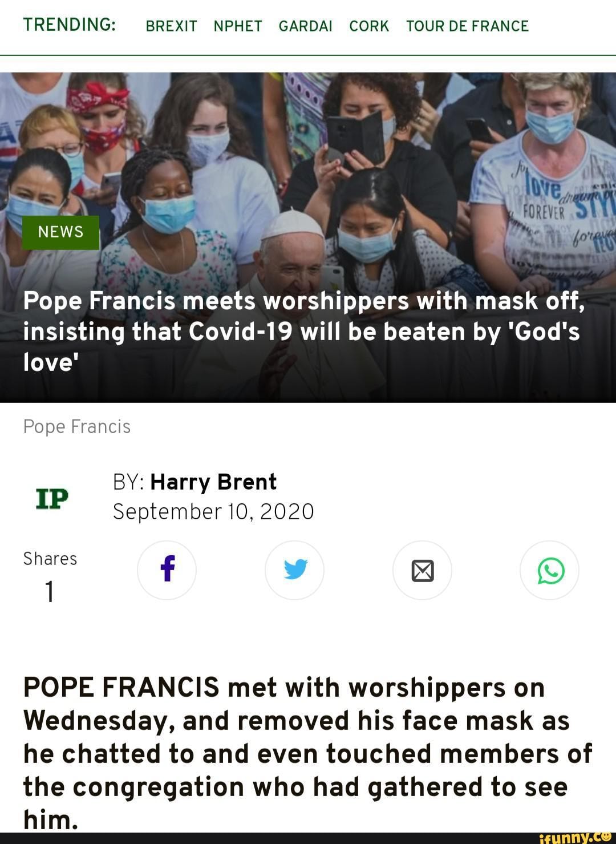Open the BREXIT trending topic
Screen dimensions: 616x844
[172, 26]
